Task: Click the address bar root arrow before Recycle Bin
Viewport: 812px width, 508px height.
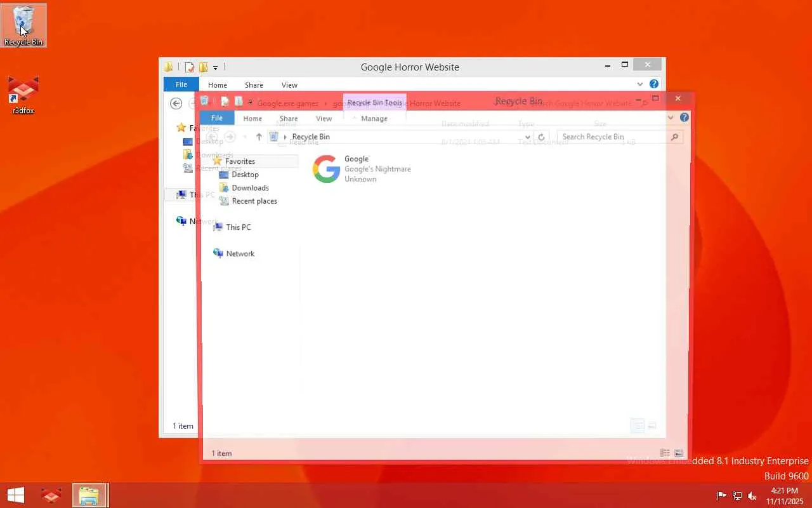Action: (x=285, y=137)
